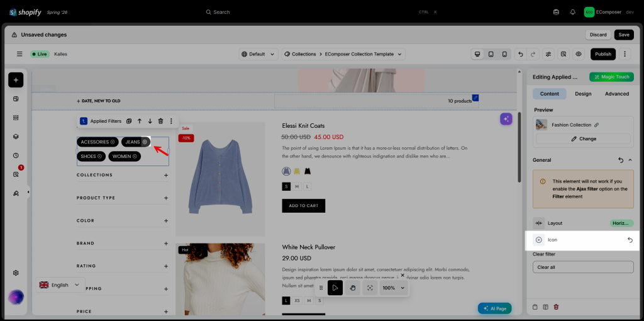Preview the page with the eye icon
Image resolution: width=644 pixels, height=321 pixels.
click(579, 54)
